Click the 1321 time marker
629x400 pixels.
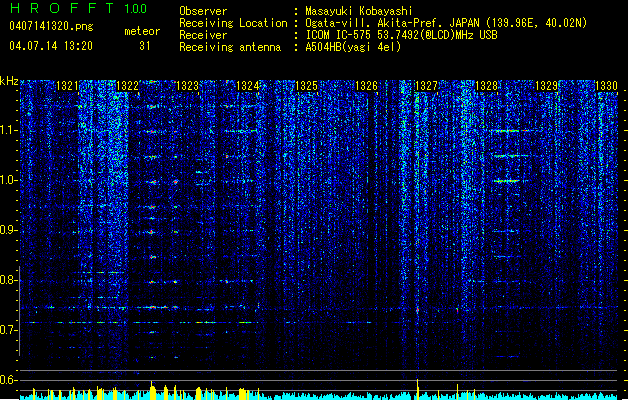pos(67,86)
